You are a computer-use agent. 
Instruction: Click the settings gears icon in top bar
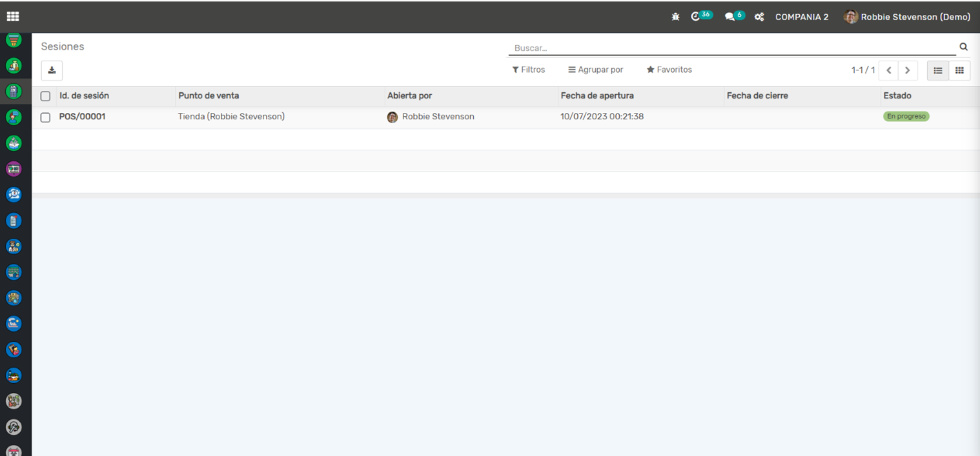point(759,17)
